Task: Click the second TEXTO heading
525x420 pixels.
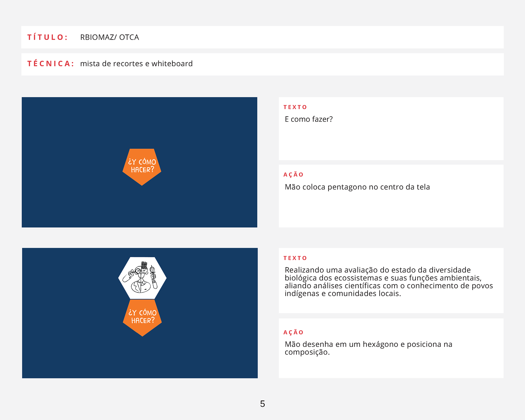Action: click(x=295, y=258)
